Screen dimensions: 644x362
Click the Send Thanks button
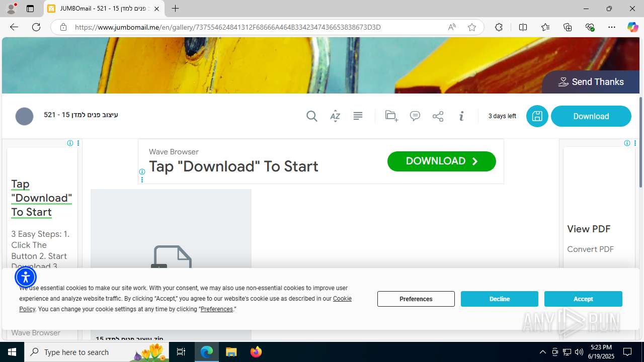(591, 82)
